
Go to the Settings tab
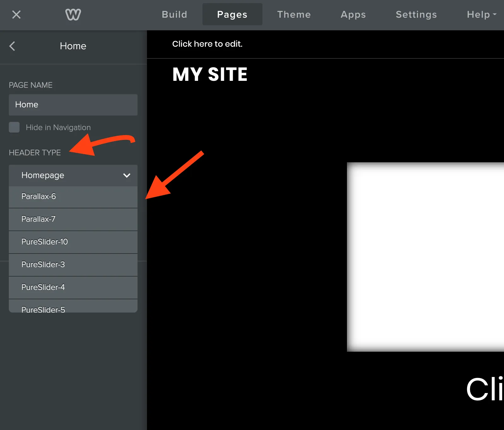point(416,15)
